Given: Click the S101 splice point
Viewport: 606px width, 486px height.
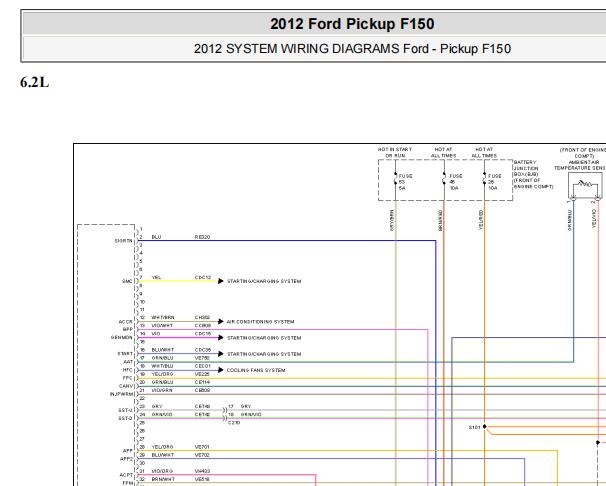Looking at the screenshot, I should tap(485, 427).
